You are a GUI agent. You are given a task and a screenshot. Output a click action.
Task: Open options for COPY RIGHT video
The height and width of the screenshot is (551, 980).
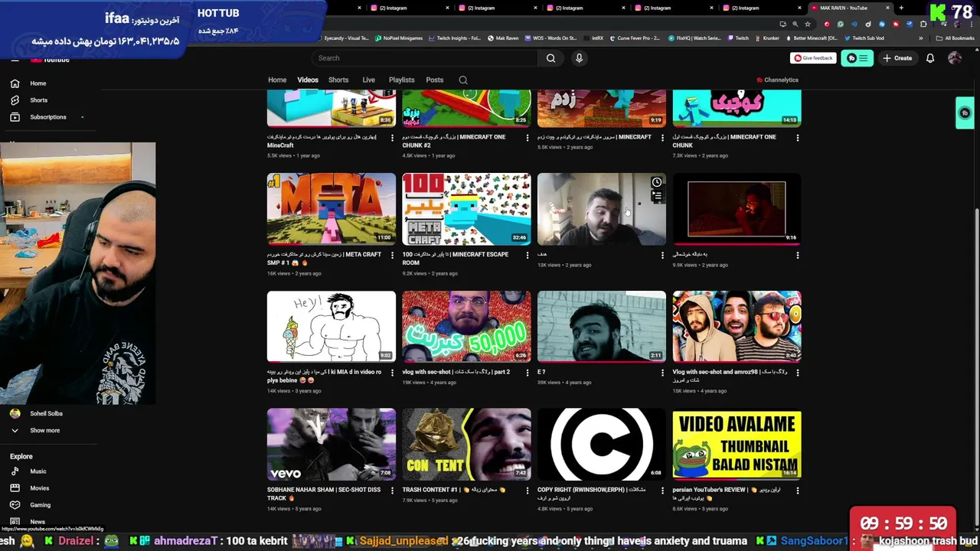(x=662, y=491)
